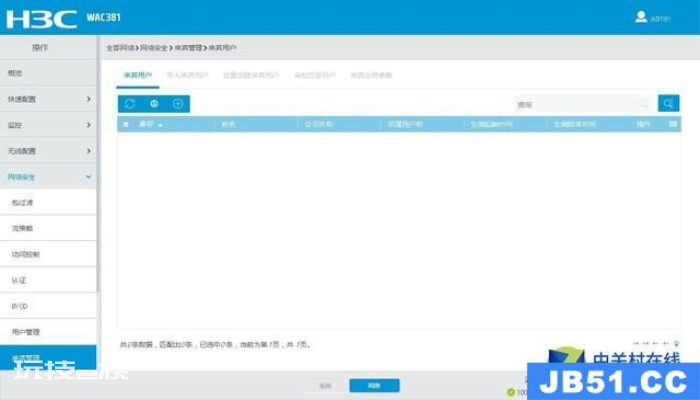Switch to the 审批注册用户 (Approve Registrations) tab

(315, 75)
